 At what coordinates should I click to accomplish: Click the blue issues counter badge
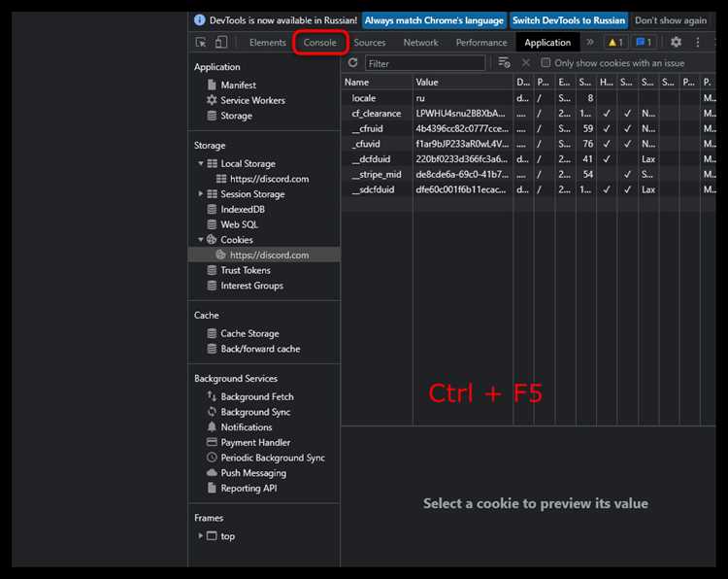tap(644, 43)
